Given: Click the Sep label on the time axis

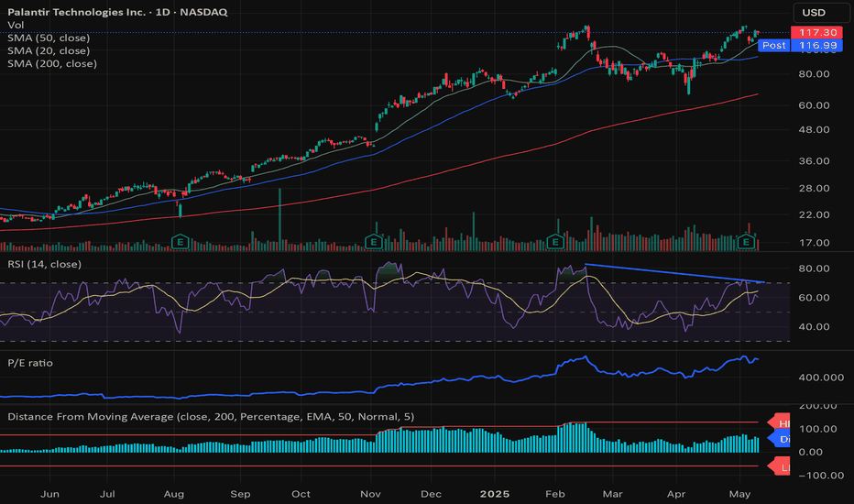Looking at the screenshot, I should [240, 494].
